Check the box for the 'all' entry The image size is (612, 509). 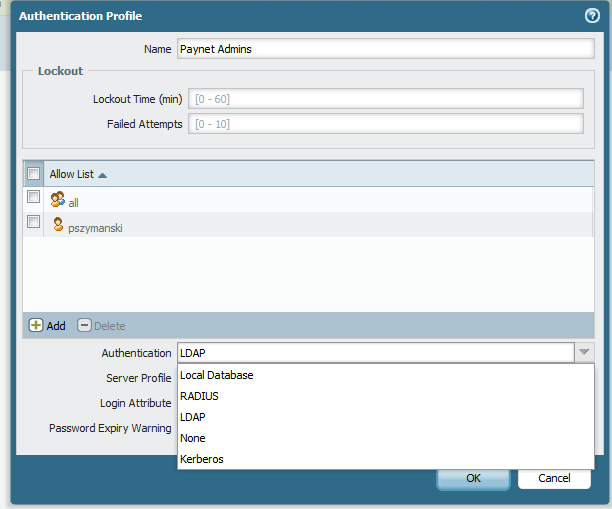34,197
